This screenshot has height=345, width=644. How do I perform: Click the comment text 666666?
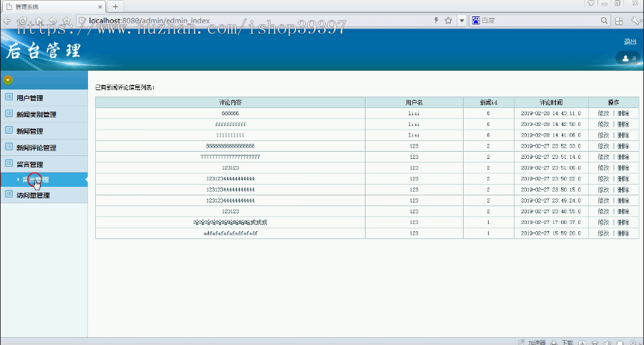pos(230,113)
